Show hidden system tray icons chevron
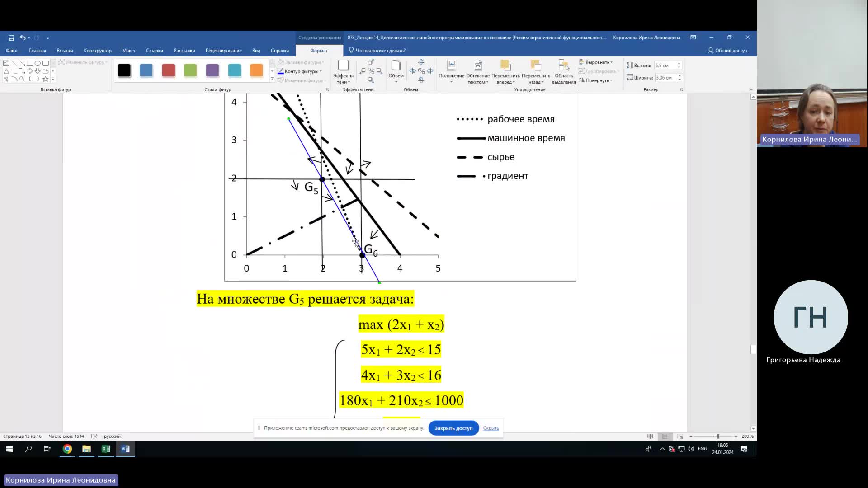 [x=662, y=449]
